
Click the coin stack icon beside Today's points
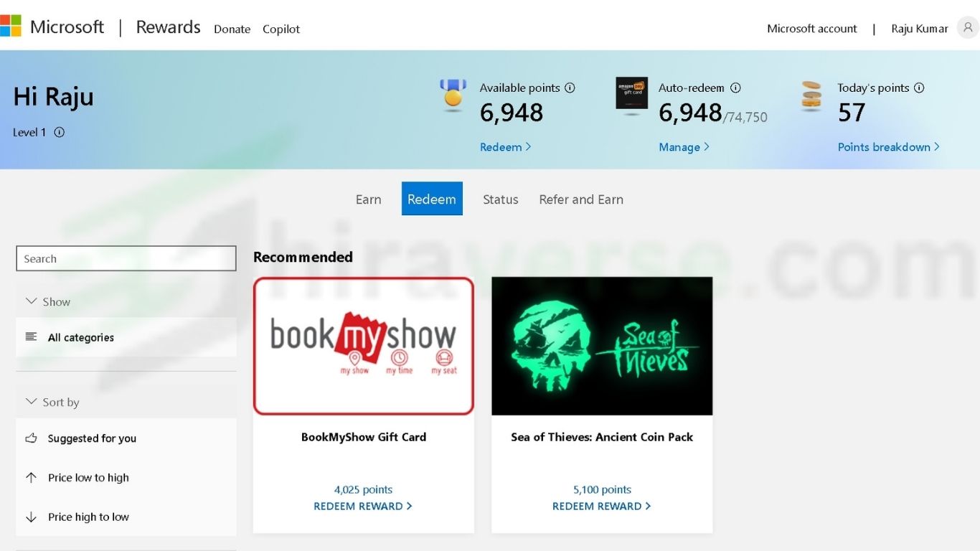pyautogui.click(x=811, y=95)
